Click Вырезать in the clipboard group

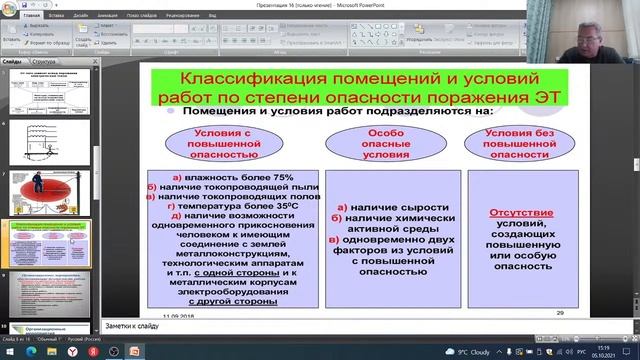coord(36,26)
